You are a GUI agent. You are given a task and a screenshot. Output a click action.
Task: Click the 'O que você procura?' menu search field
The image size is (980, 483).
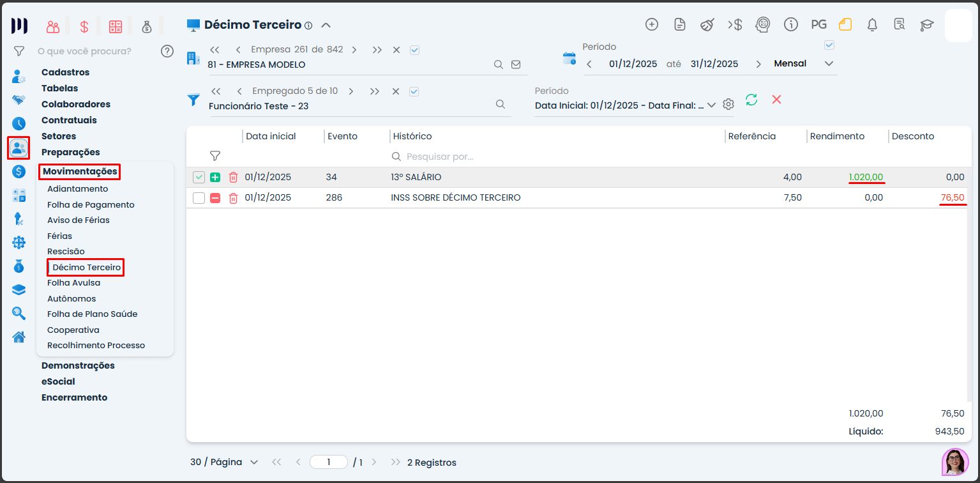(84, 51)
